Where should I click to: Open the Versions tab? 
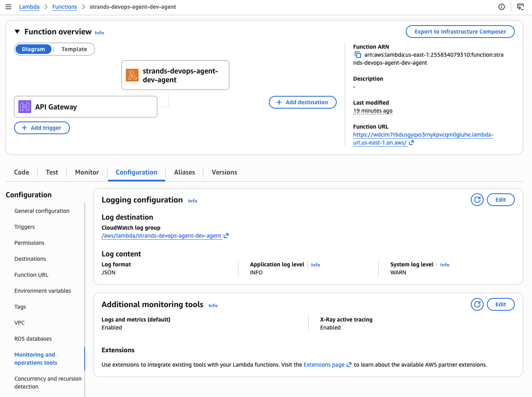(224, 172)
